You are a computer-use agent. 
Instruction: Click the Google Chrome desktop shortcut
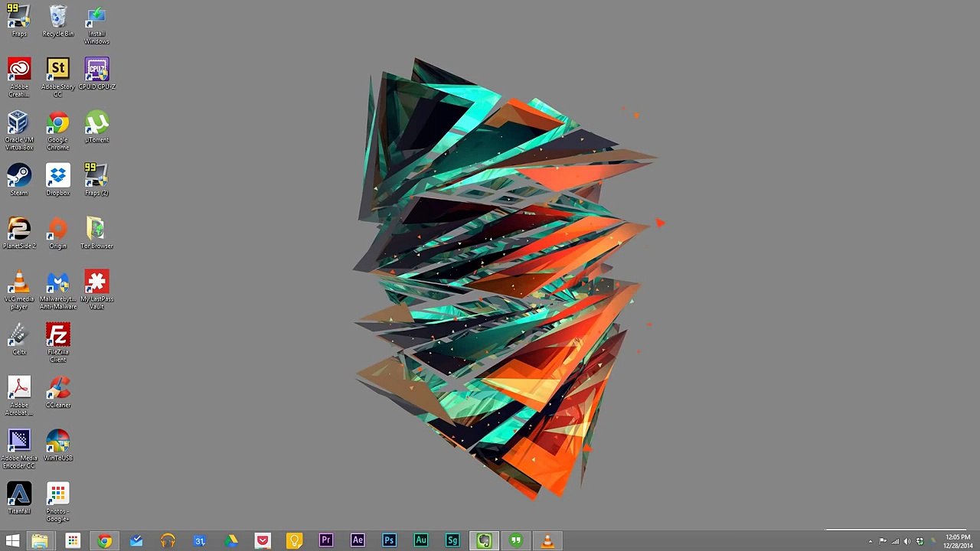(58, 130)
